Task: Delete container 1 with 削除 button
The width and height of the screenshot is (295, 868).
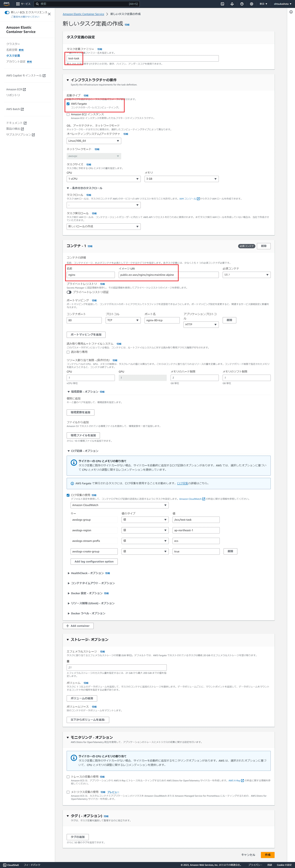Action: pos(264,246)
